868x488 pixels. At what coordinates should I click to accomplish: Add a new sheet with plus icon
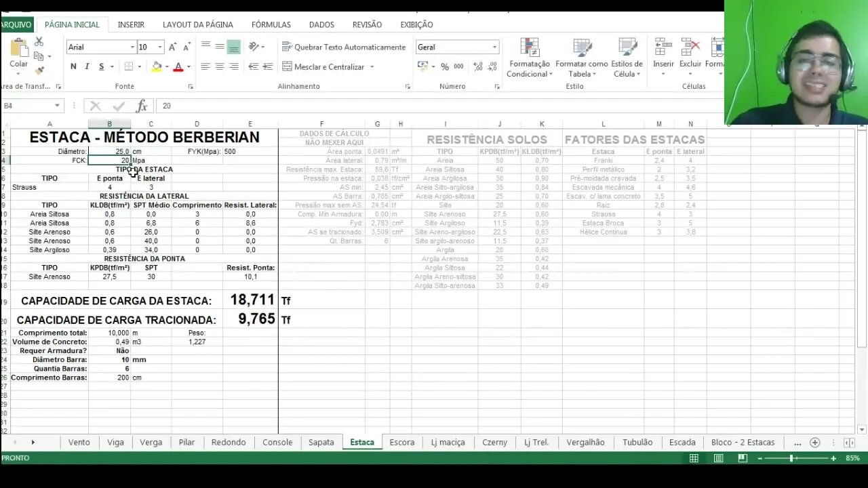coord(815,443)
